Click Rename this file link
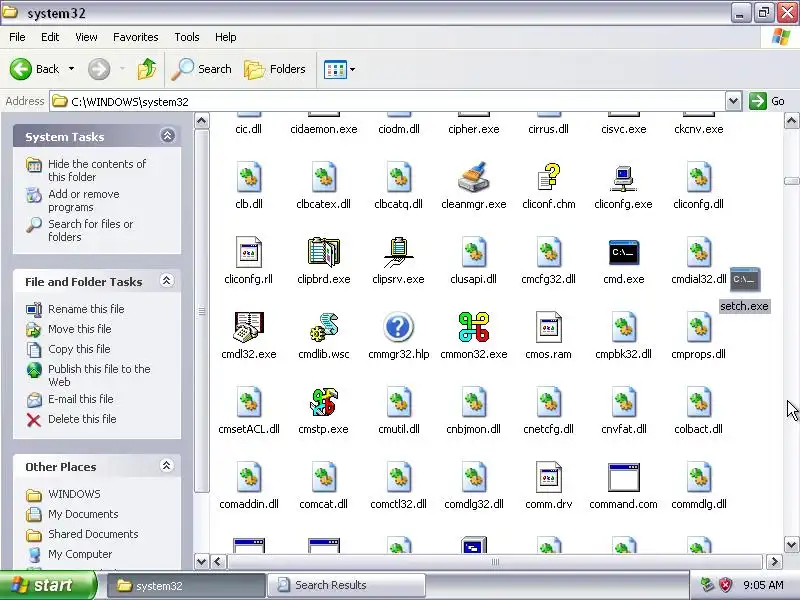 (x=86, y=309)
